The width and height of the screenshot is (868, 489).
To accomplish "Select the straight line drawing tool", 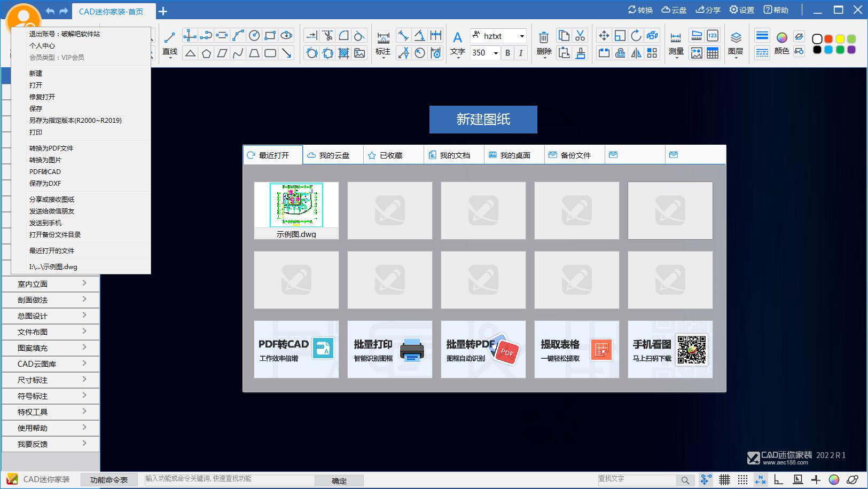I will (170, 37).
